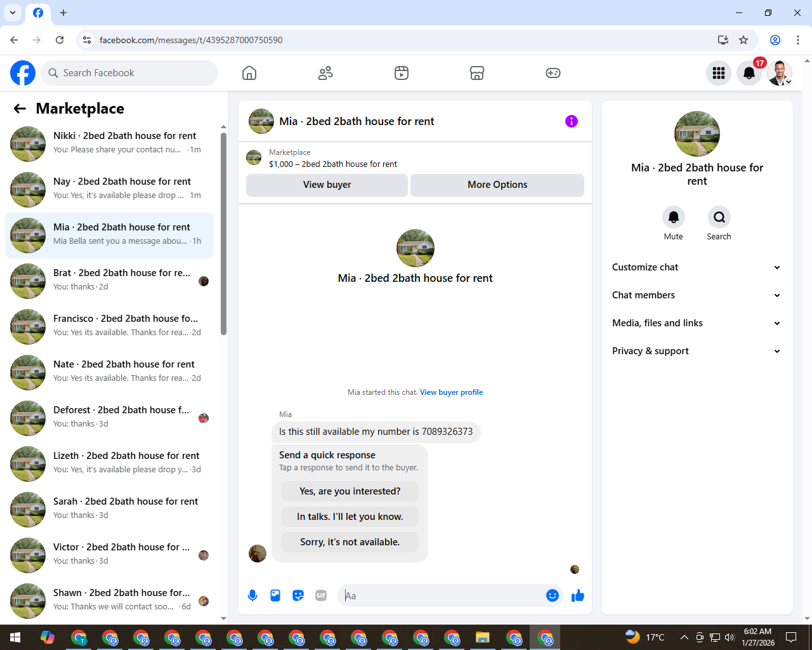The image size is (812, 650).
Task: Go to Home feed icon
Action: coord(249,73)
